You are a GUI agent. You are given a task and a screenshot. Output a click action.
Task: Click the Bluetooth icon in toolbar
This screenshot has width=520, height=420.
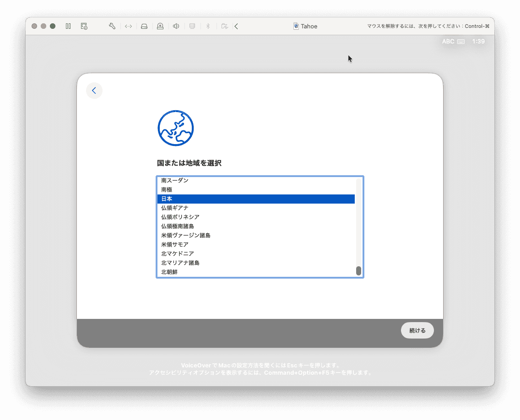pyautogui.click(x=207, y=26)
